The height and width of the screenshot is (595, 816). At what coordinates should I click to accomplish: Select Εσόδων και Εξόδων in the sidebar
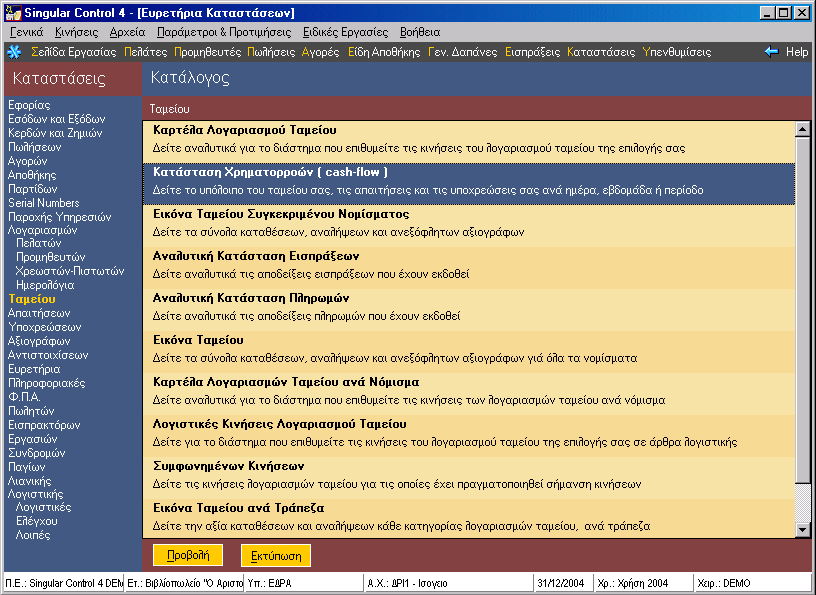point(57,119)
